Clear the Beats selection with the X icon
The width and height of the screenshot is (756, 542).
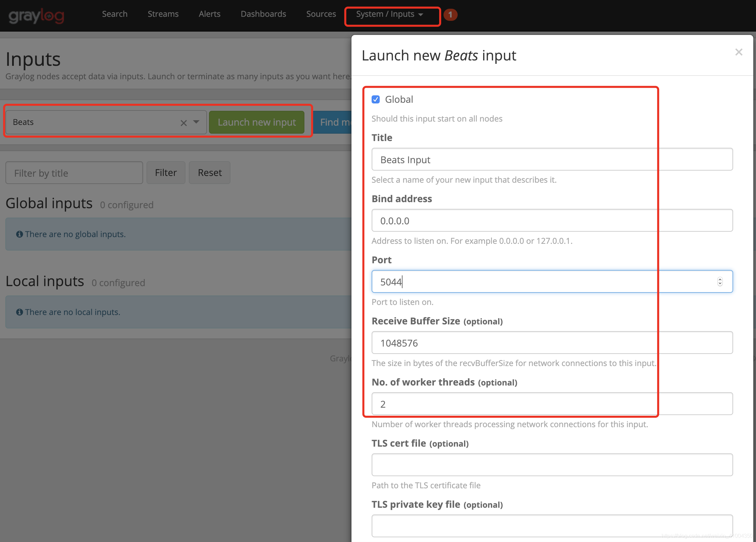[x=183, y=123]
